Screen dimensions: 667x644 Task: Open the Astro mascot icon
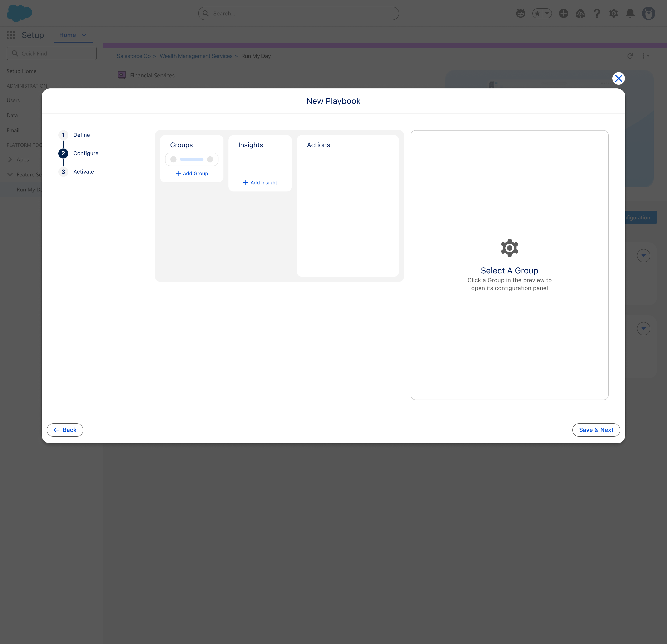520,13
